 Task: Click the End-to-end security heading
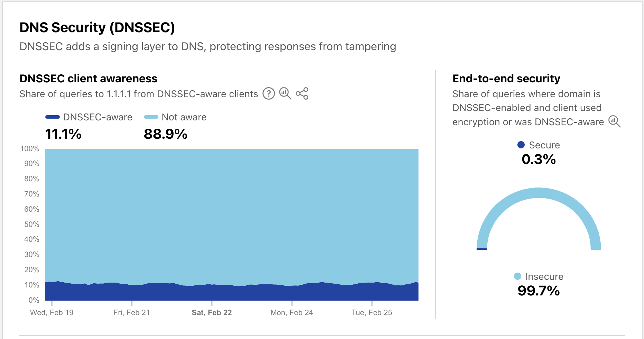pos(506,79)
